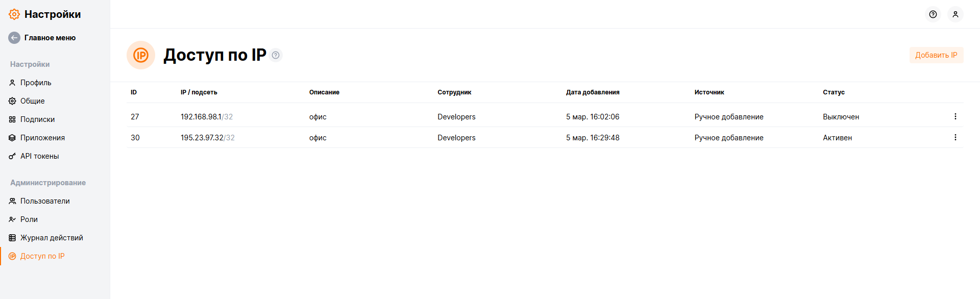Click the 195.23.97.32 IP address row

click(x=202, y=138)
